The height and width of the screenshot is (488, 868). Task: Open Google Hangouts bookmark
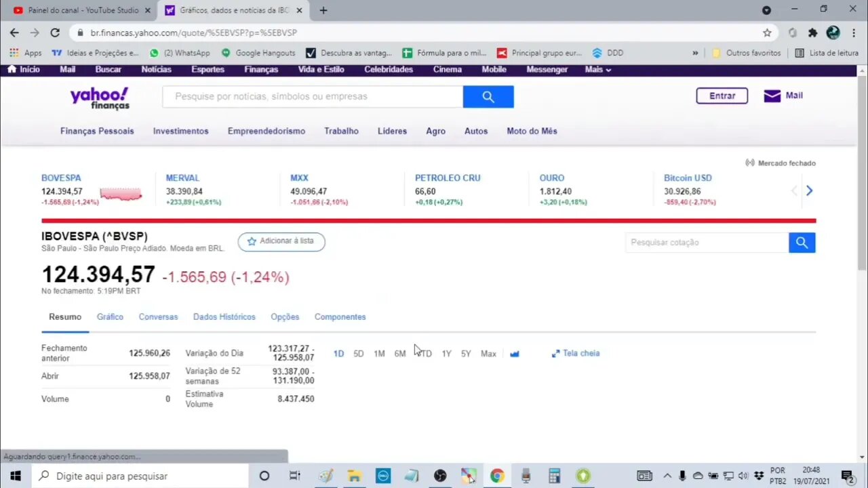coord(258,53)
